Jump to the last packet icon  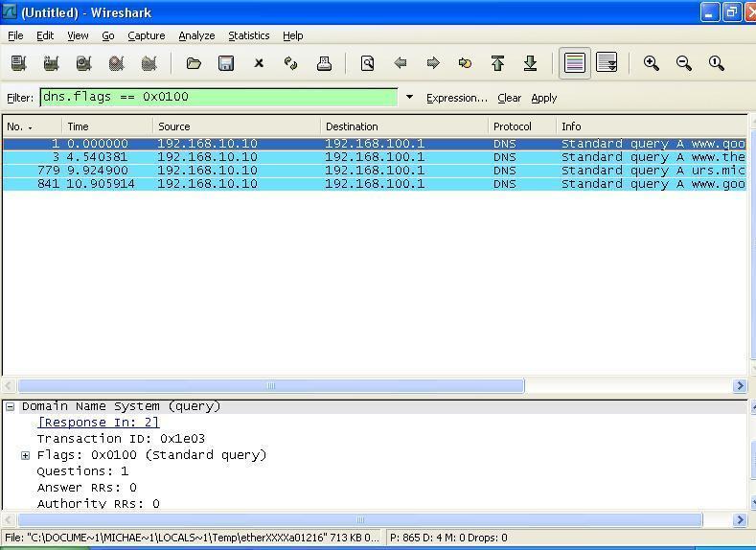530,63
